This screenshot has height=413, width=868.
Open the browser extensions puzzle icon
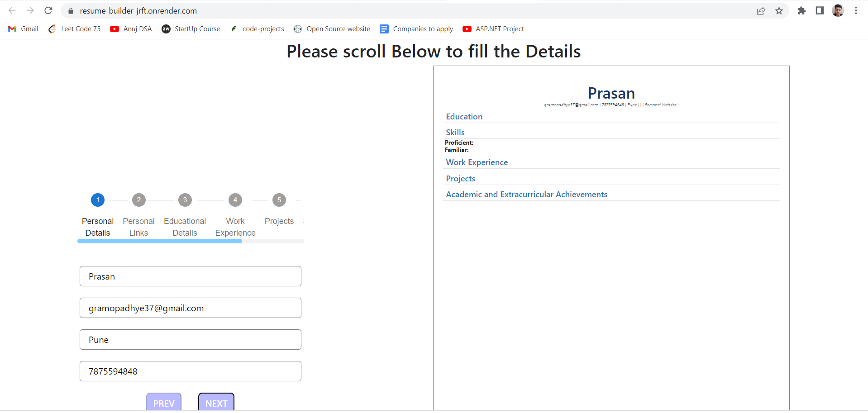(x=801, y=10)
